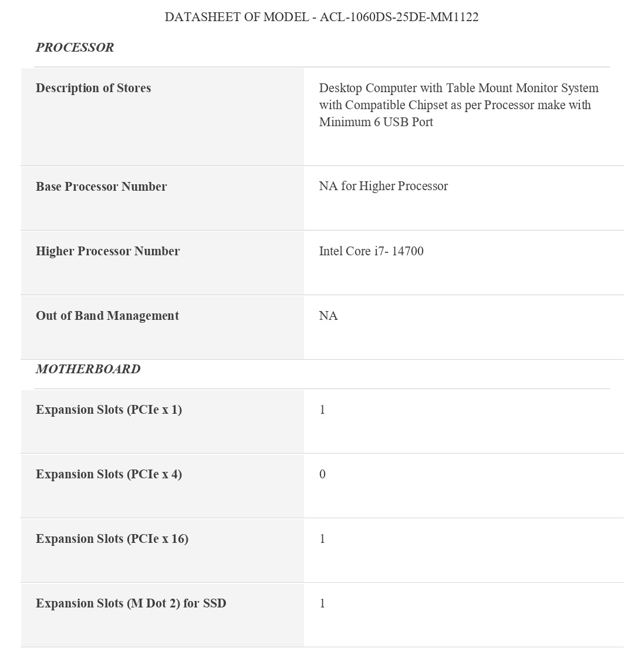Click the datasheet model title at top
Viewport: 628px width, 672px height.
coord(321,17)
